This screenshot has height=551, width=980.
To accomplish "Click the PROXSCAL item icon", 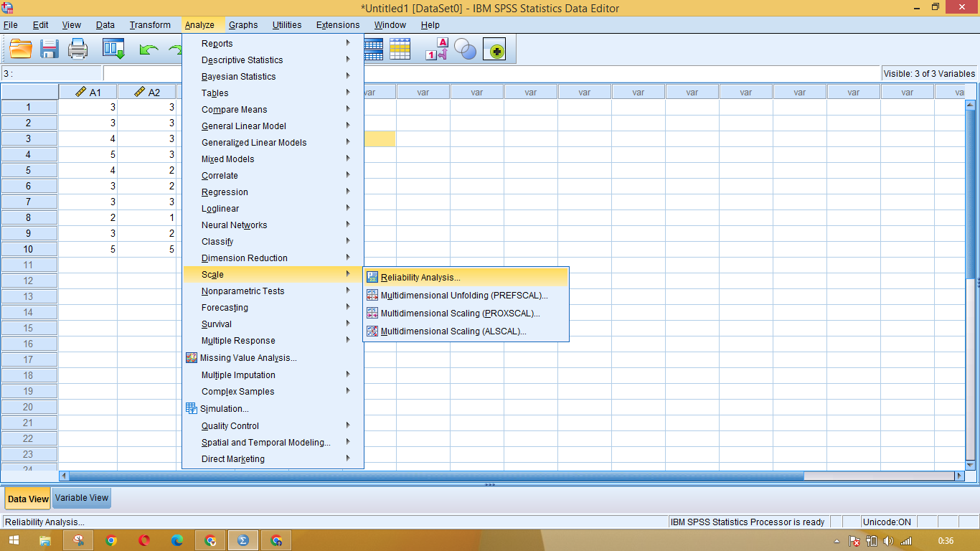I will 372,313.
